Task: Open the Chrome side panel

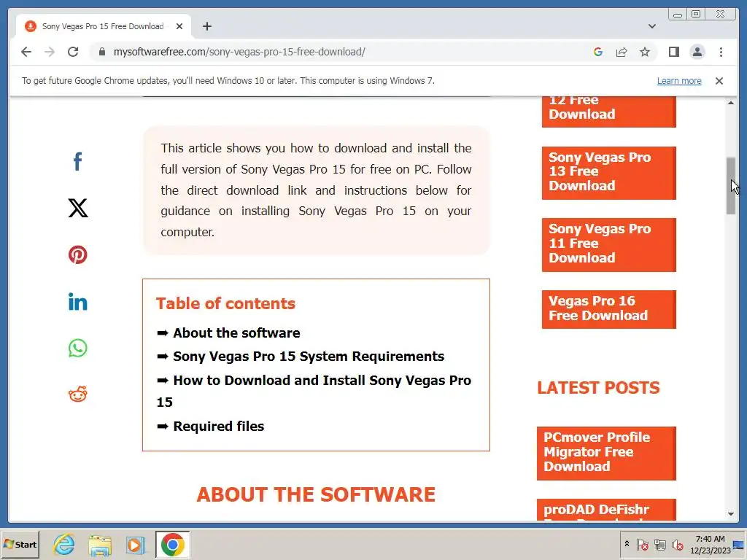Action: 673,52
